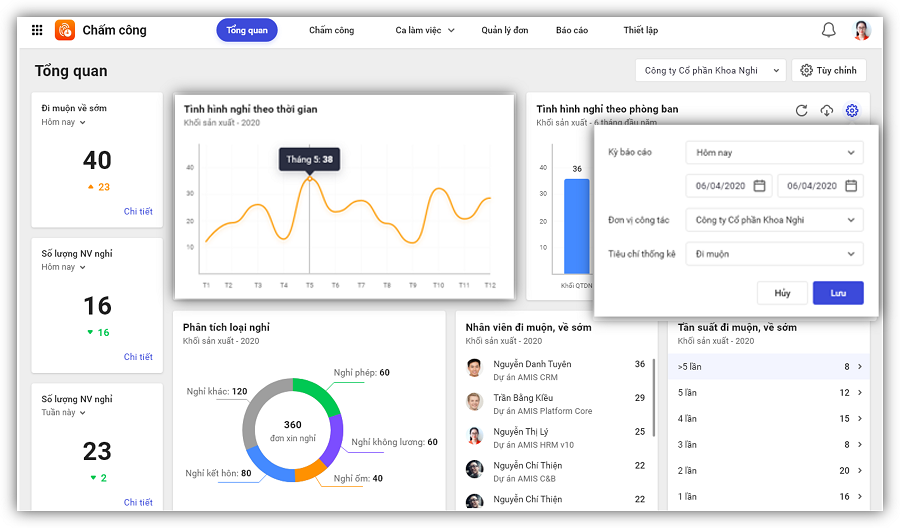Click the arrow on the 2 lần row
The image size is (900, 528).
860,470
